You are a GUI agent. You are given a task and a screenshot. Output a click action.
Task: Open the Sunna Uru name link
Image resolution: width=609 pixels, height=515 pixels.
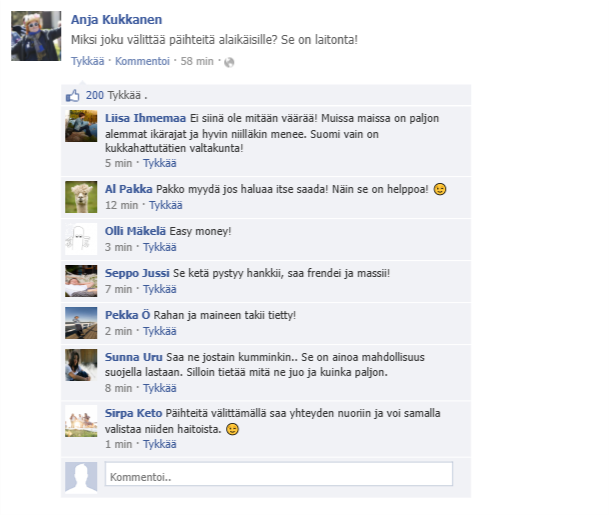tap(134, 357)
